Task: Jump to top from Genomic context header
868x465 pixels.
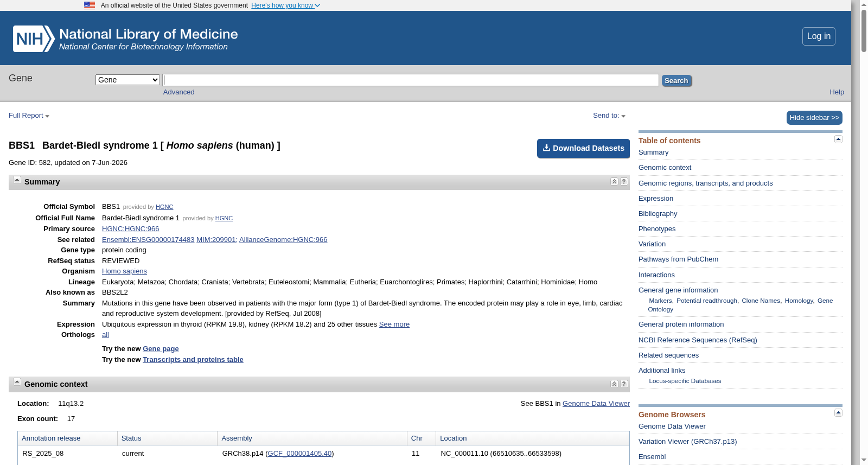Action: 614,384
